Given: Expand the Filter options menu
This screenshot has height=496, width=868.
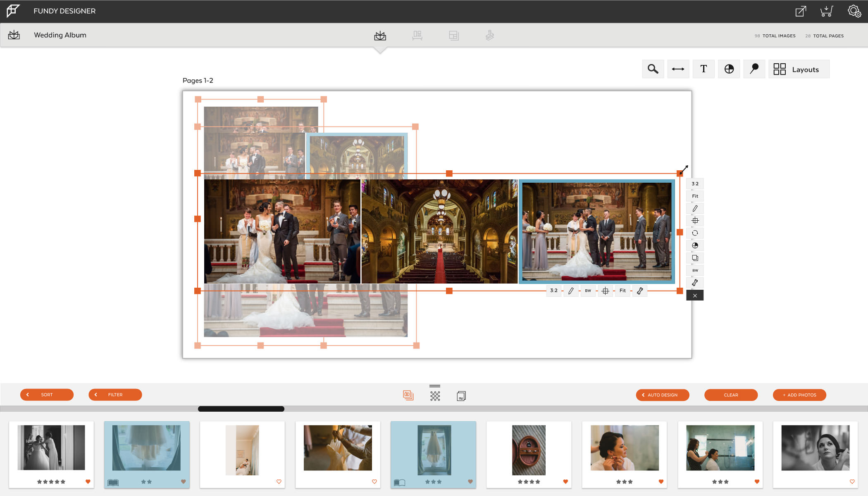Looking at the screenshot, I should (115, 394).
